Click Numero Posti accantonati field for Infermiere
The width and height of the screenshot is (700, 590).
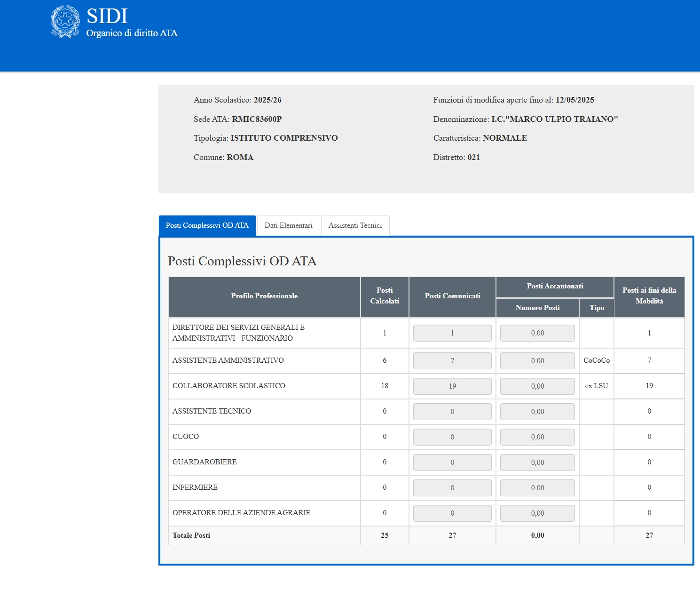[x=537, y=488]
